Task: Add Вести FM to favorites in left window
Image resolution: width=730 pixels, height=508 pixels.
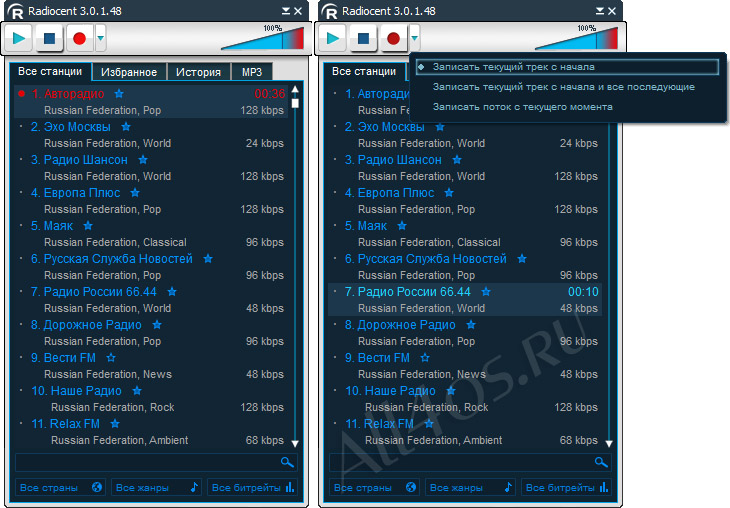Action: pyautogui.click(x=111, y=358)
